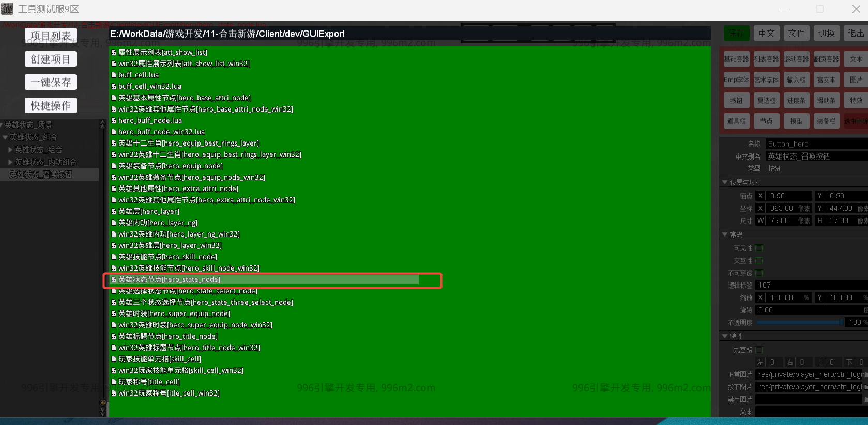868x425 pixels.
Task: Click file icon beside 玩家技能单元格[skill_cell]
Action: coord(114,359)
